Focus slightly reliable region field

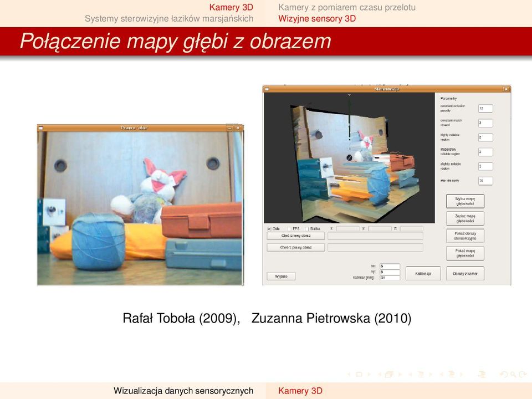coord(485,166)
